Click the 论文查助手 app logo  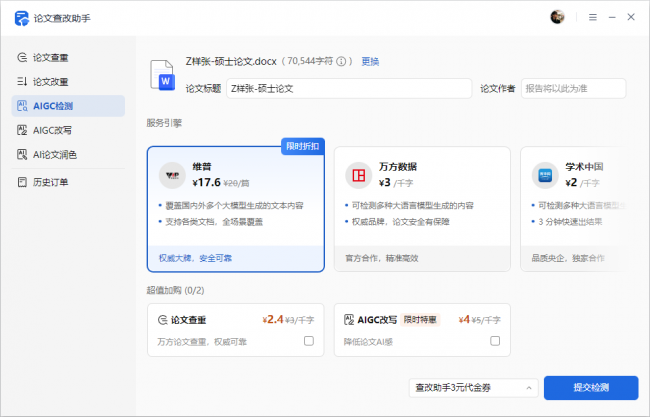(x=21, y=17)
